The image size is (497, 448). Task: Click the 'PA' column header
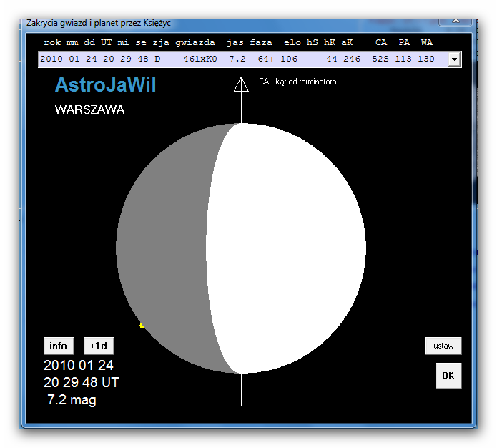pos(404,42)
